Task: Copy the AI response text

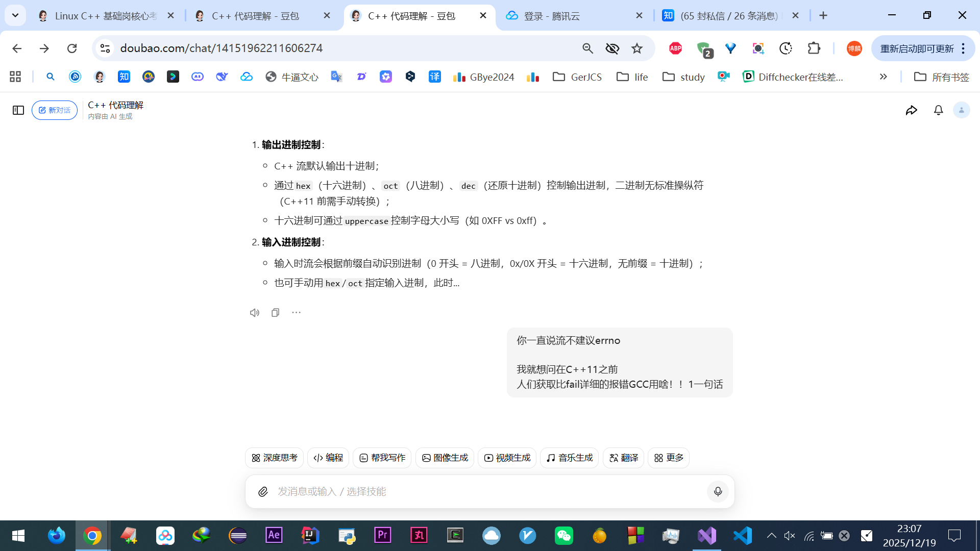Action: 275,313
